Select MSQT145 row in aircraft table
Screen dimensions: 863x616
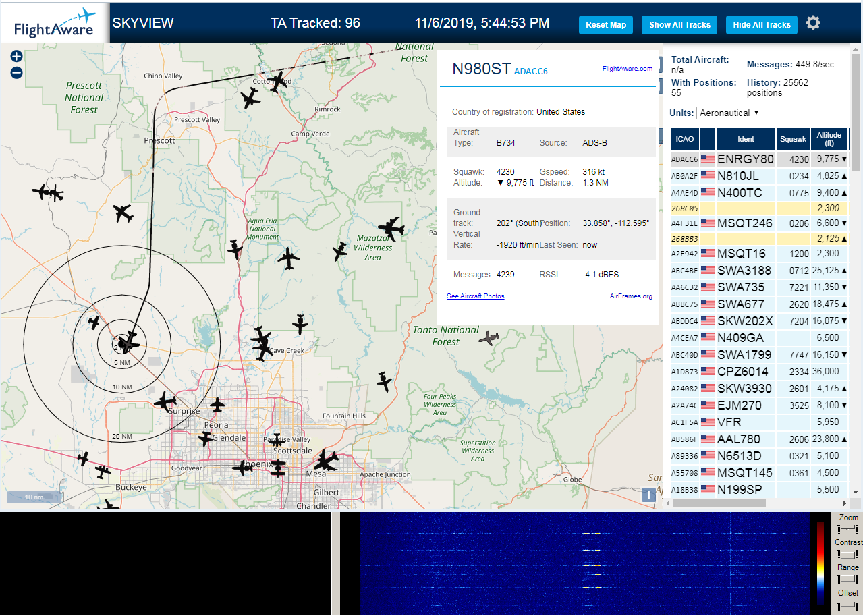click(x=759, y=473)
